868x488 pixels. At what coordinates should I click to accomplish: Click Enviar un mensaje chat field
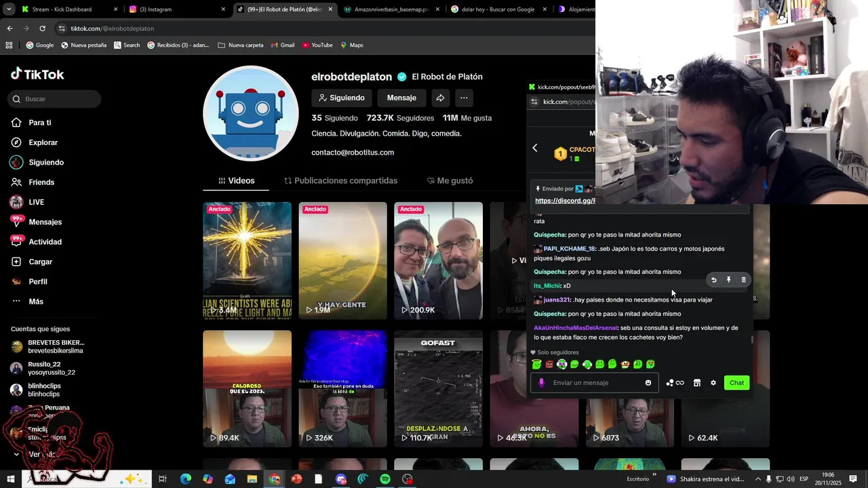[595, 383]
